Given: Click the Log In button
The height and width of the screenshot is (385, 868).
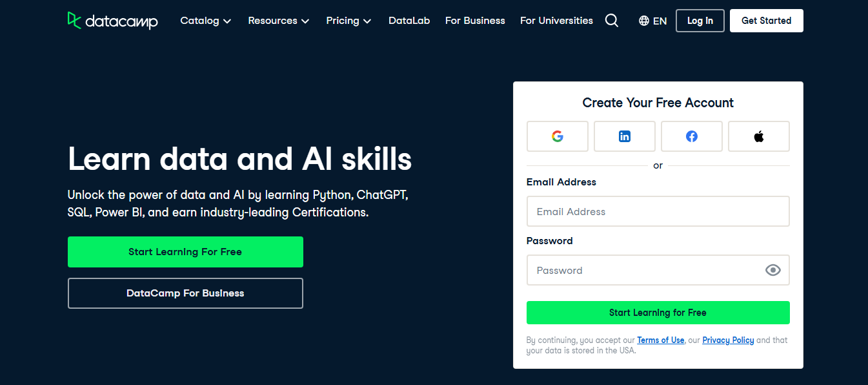Looking at the screenshot, I should (700, 20).
